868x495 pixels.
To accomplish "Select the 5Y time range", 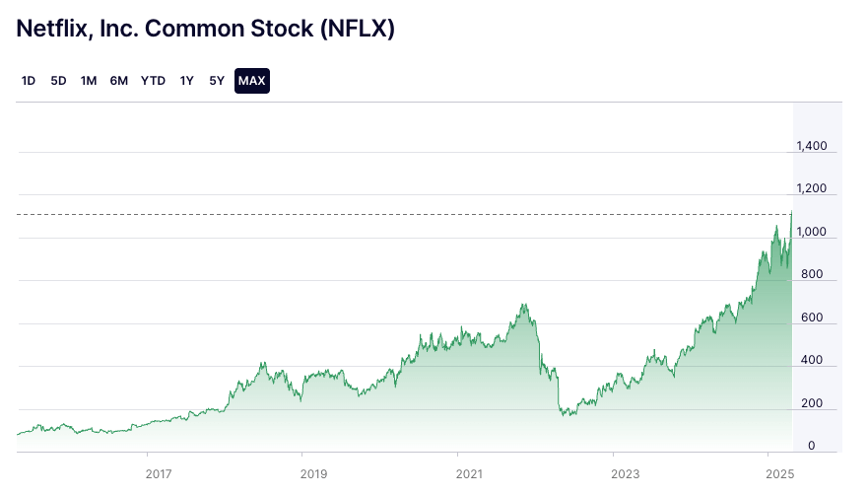I will pos(217,81).
